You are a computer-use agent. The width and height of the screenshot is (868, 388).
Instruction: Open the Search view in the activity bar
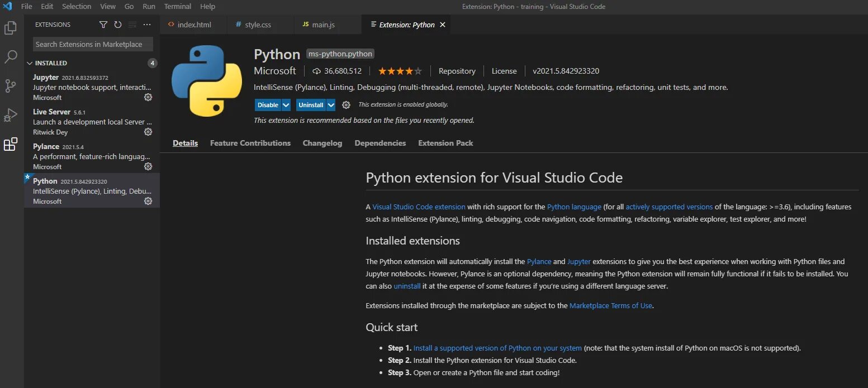click(x=11, y=57)
